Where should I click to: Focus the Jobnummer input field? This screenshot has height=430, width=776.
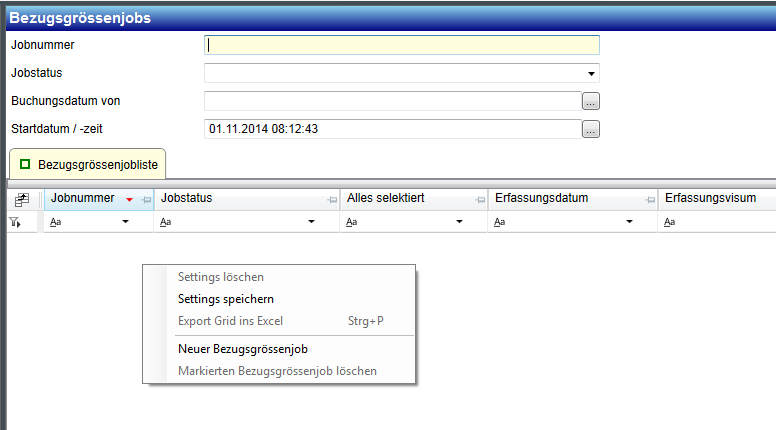coord(402,45)
